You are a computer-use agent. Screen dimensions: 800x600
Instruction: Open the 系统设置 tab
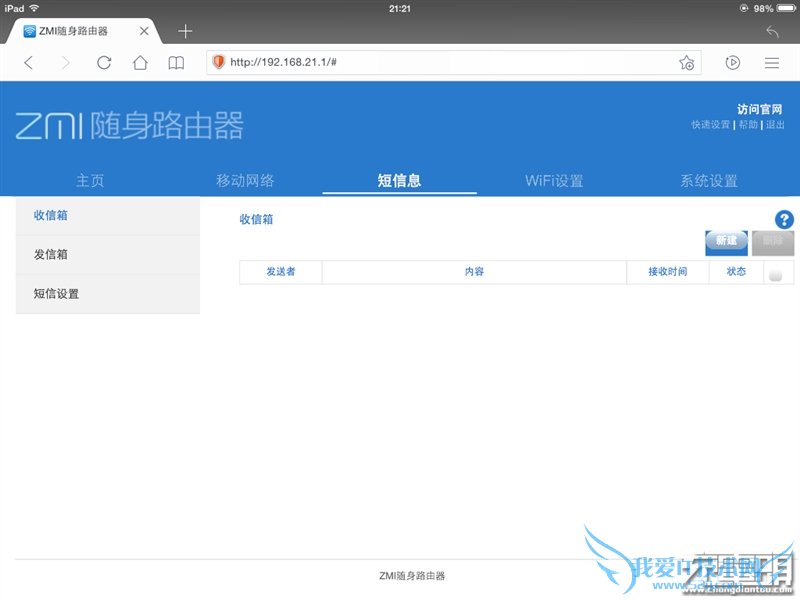[x=708, y=181]
